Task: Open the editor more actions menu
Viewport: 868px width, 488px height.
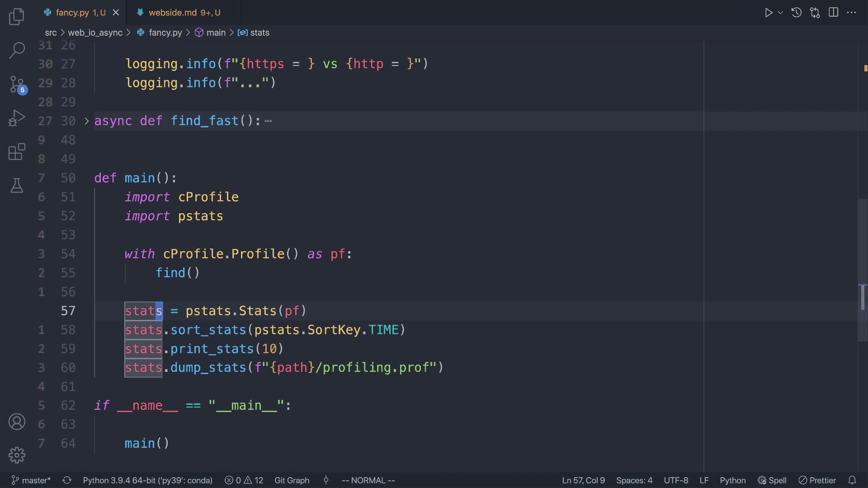Action: (x=852, y=12)
